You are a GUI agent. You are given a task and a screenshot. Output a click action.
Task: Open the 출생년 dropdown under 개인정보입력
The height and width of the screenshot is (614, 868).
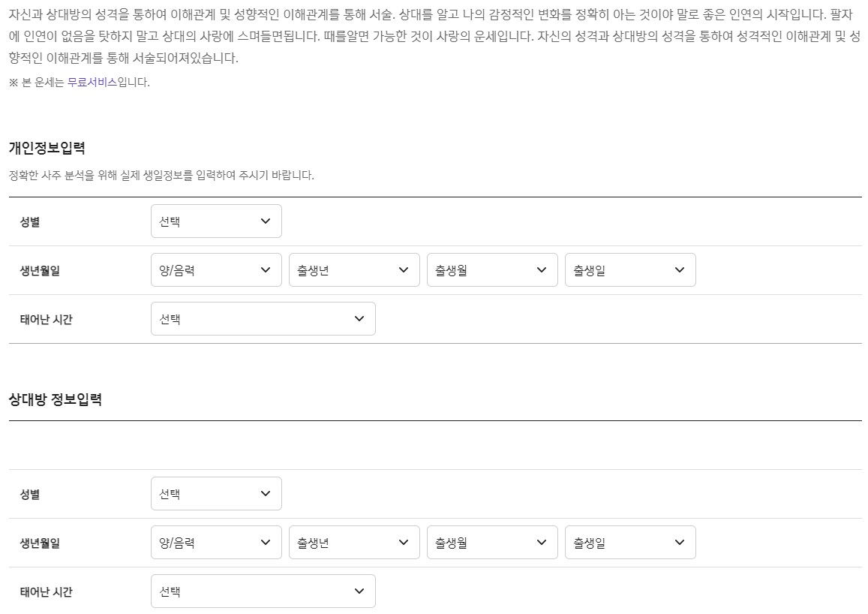click(353, 269)
